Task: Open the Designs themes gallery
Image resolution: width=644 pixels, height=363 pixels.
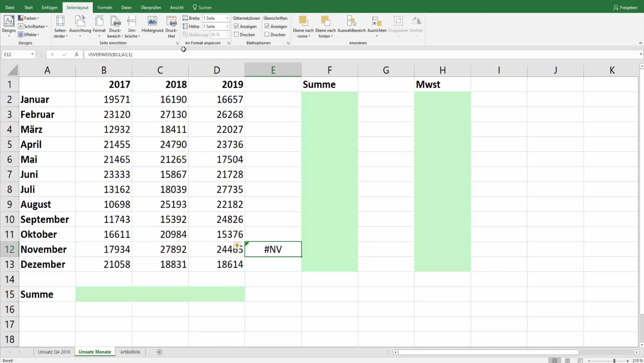Action: click(9, 26)
